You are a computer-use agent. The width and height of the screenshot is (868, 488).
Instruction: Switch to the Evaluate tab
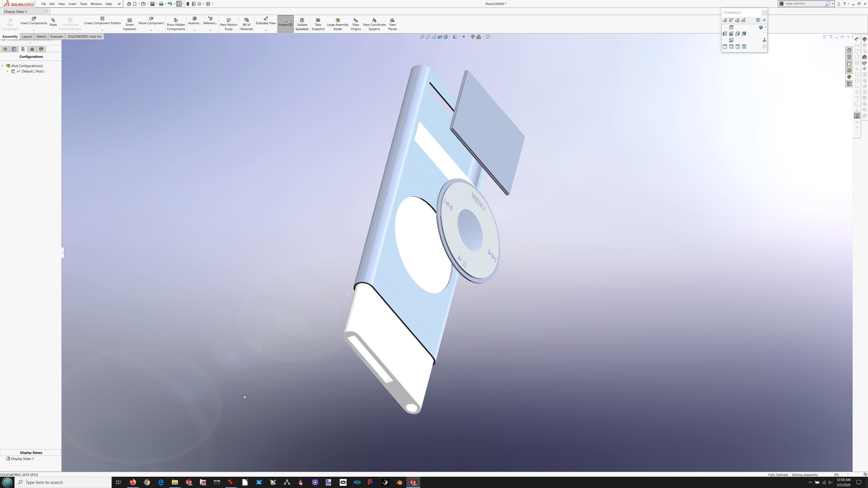pyautogui.click(x=56, y=36)
